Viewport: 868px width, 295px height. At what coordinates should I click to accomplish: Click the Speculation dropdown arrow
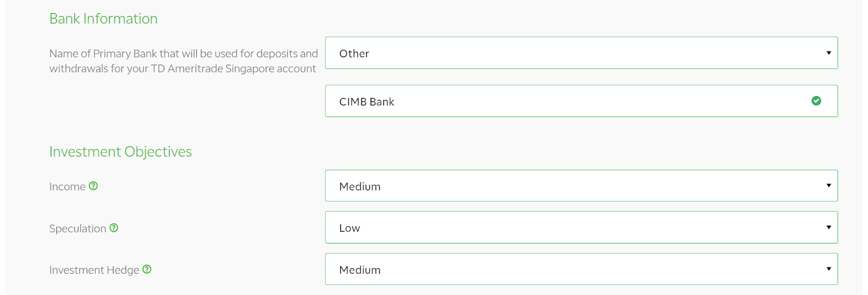[828, 227]
